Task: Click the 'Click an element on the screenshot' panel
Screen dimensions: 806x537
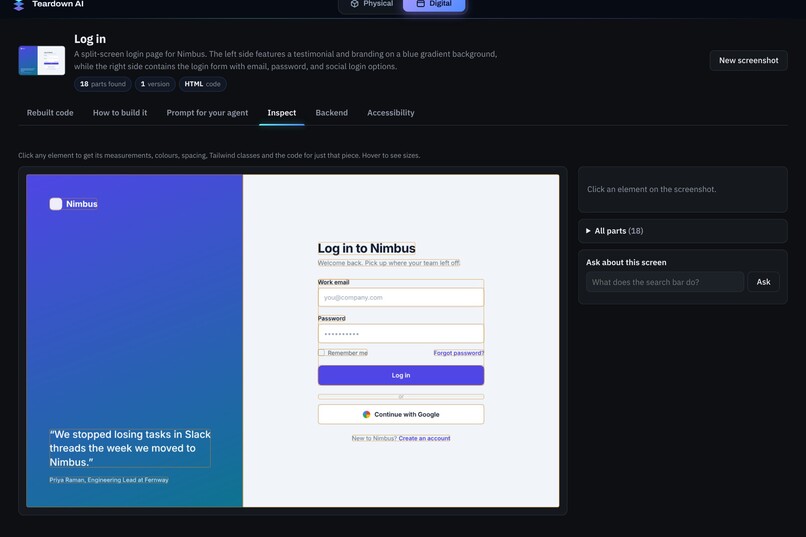Action: (683, 189)
